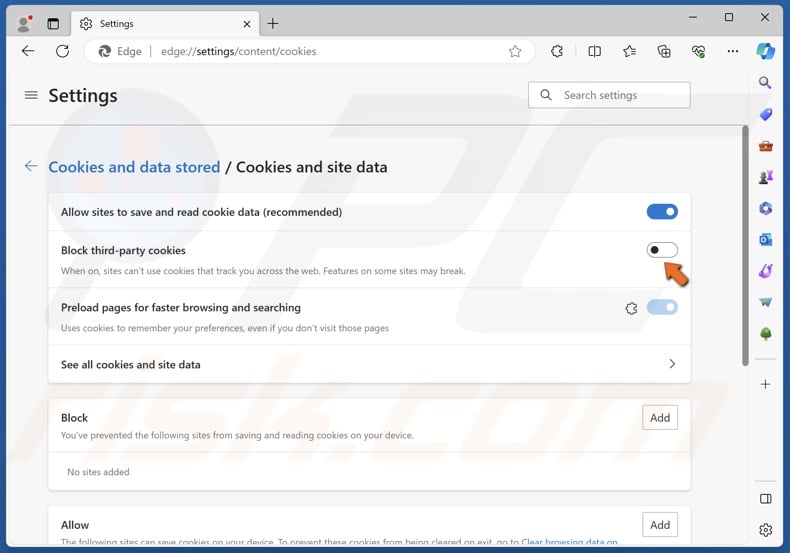Maximize the Edge window
Screen dimensions: 790x553
pyautogui.click(x=729, y=17)
